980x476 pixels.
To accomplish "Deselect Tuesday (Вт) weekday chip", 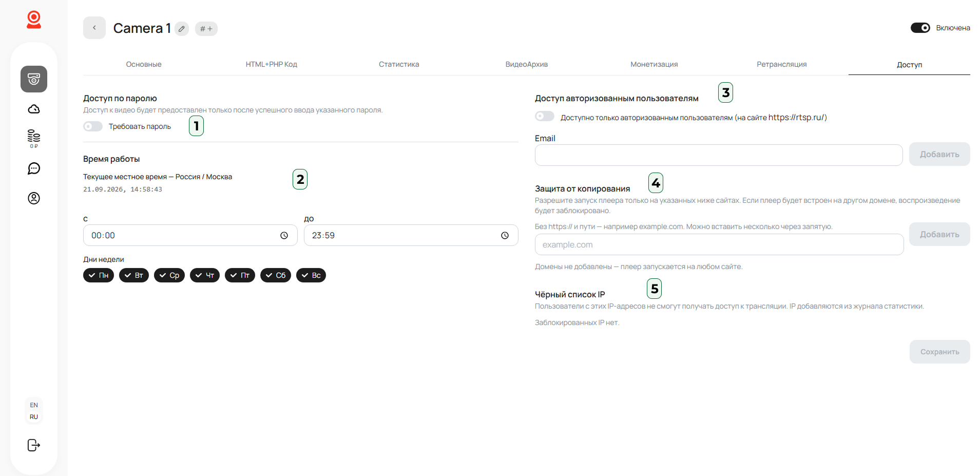I will coord(134,275).
